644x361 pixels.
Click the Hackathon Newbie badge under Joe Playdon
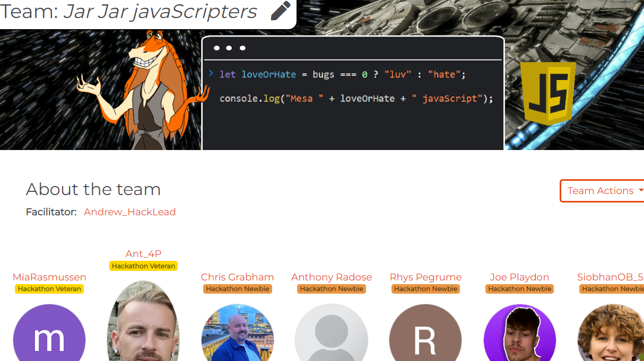click(519, 289)
